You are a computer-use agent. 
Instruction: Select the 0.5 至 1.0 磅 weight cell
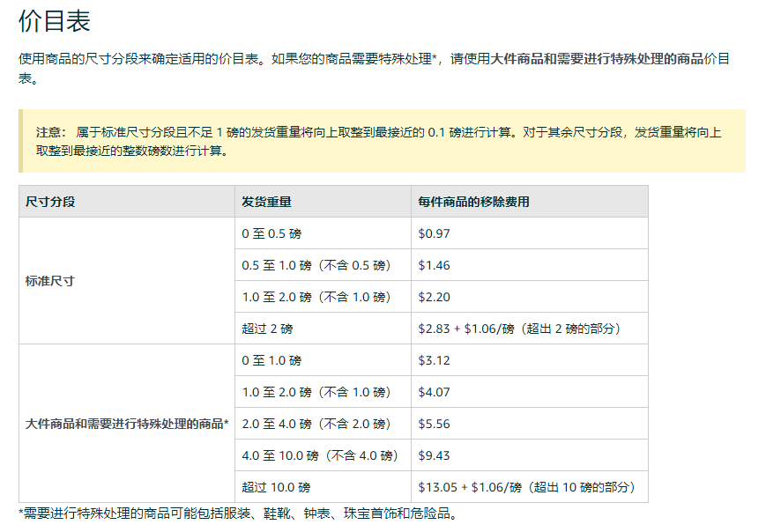pyautogui.click(x=316, y=265)
